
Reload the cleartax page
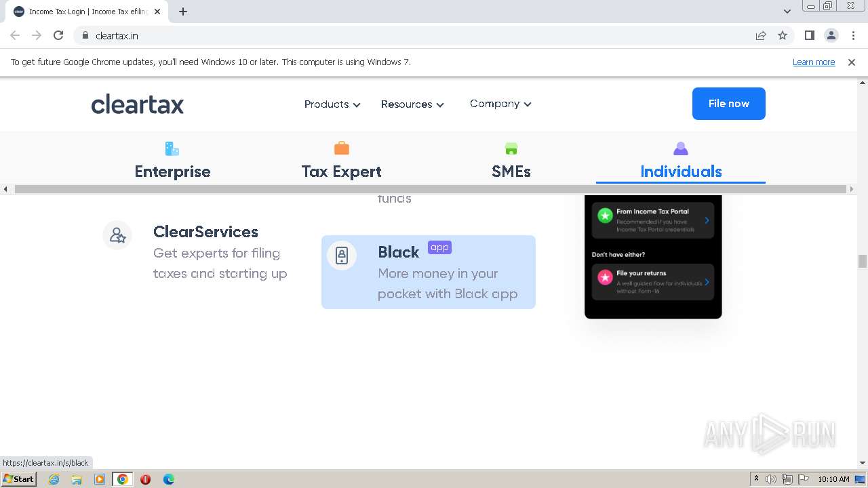coord(58,35)
